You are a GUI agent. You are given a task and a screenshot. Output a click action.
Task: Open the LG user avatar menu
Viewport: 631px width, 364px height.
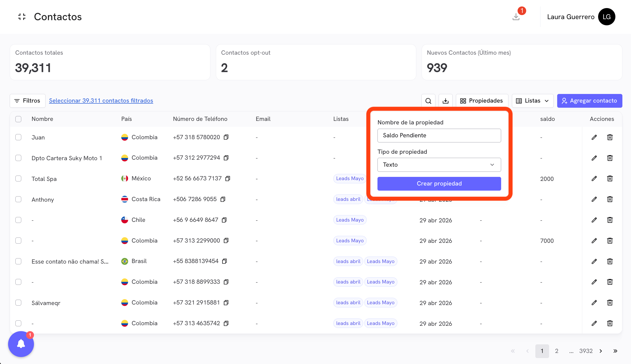(x=606, y=17)
